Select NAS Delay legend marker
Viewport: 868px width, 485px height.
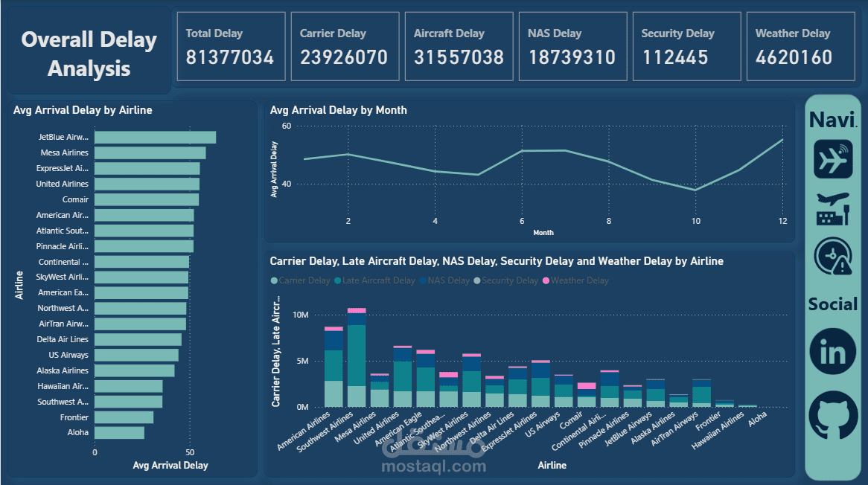(x=423, y=281)
